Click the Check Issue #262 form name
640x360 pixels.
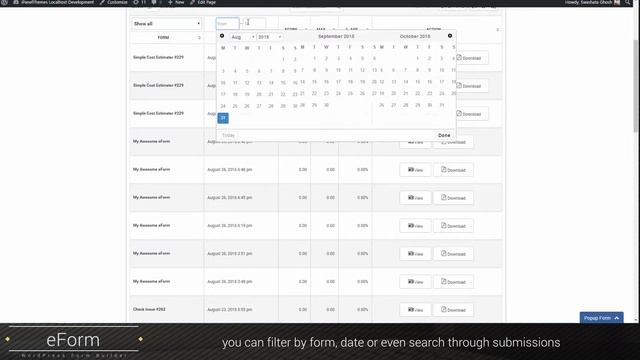pos(149,309)
